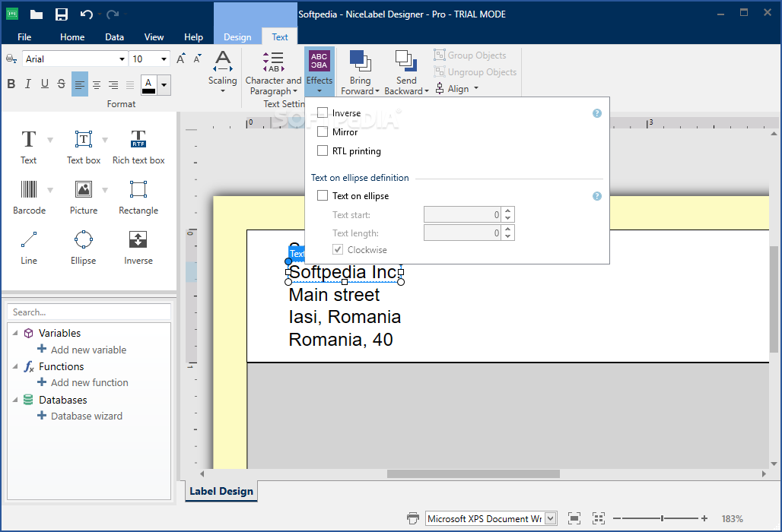Click the horizontal scrollbar under the label canvas
Image resolution: width=782 pixels, height=532 pixels.
pos(473,473)
